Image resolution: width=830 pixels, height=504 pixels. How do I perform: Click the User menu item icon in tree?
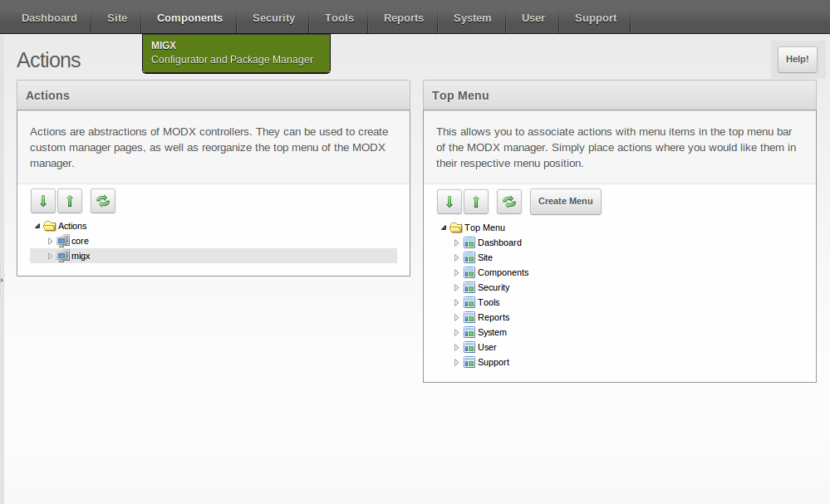point(469,347)
